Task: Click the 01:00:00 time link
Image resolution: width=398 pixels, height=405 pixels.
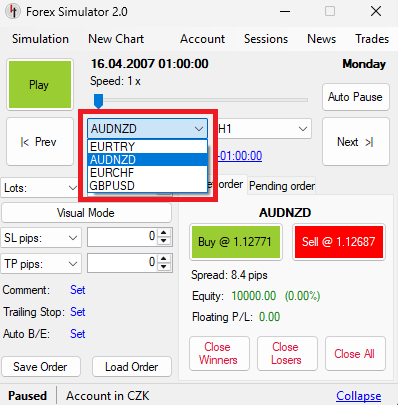Action: (x=240, y=156)
